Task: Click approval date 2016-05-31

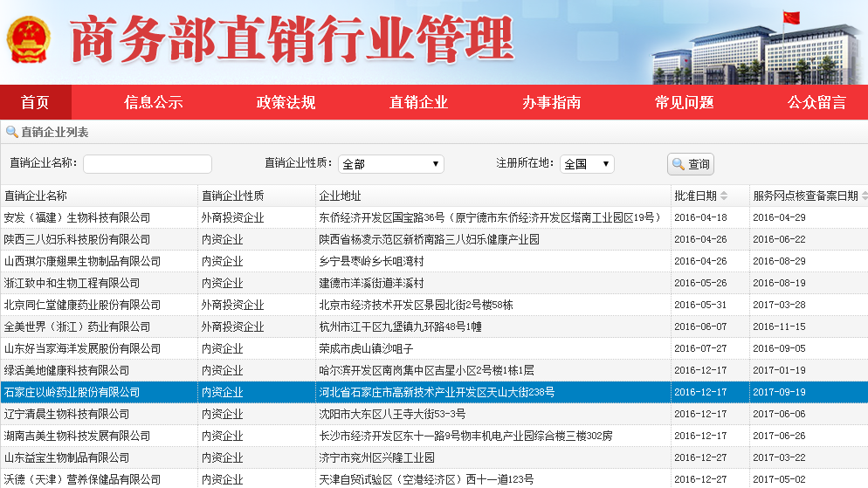Action: click(700, 305)
